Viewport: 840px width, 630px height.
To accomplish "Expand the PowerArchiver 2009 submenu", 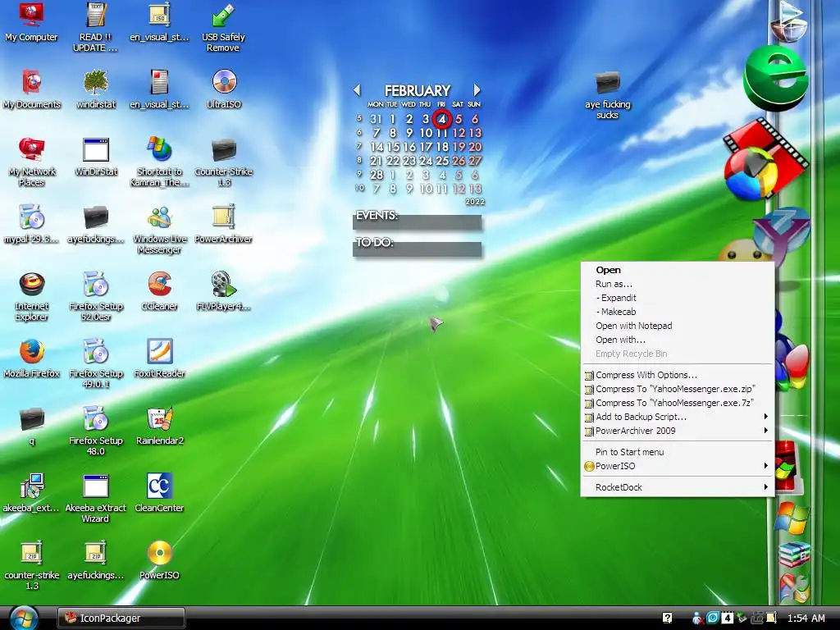I will tap(677, 431).
